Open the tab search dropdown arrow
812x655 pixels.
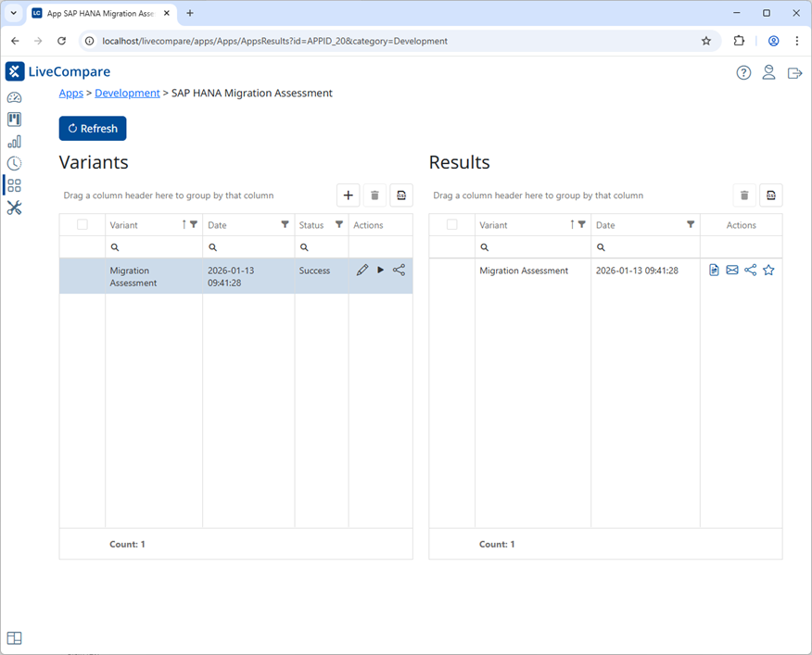[14, 13]
